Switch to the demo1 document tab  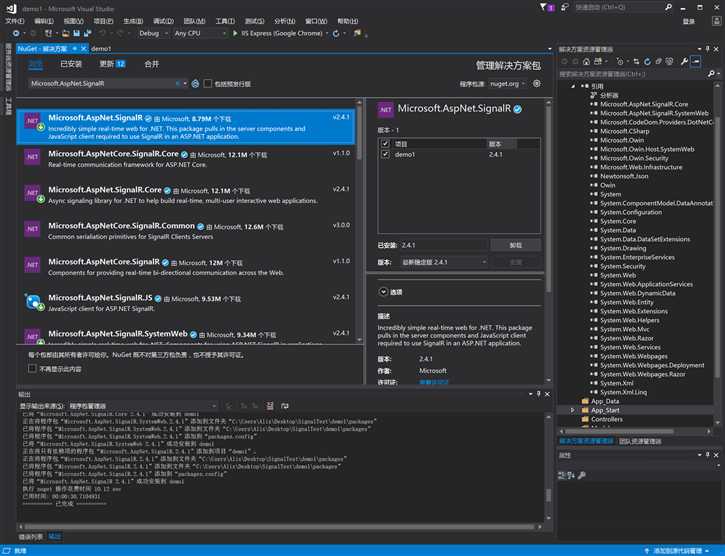pos(101,49)
